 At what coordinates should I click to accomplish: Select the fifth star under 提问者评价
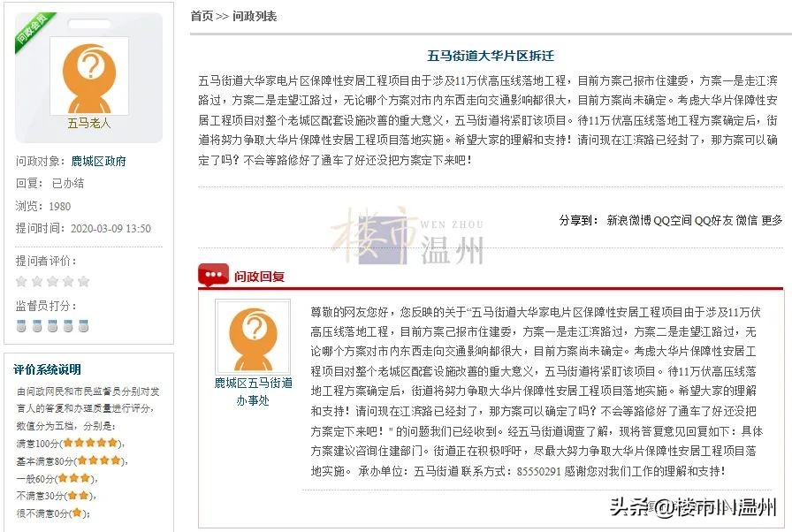point(85,280)
